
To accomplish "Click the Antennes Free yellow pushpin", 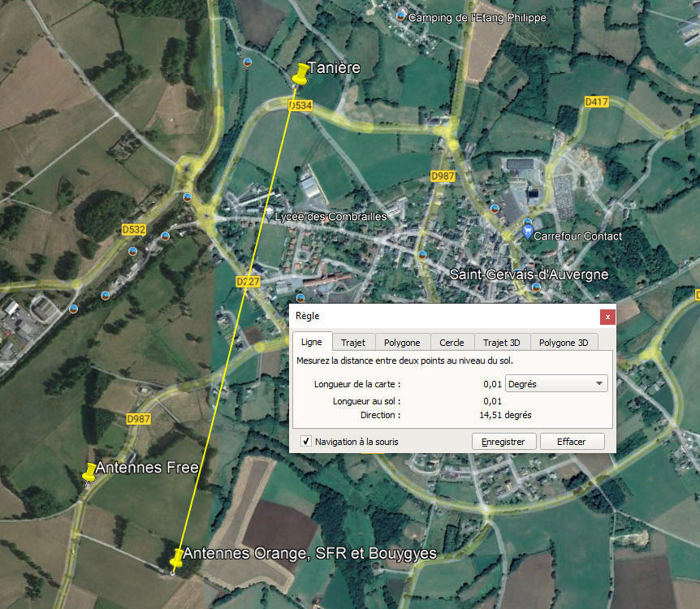I will [x=89, y=473].
